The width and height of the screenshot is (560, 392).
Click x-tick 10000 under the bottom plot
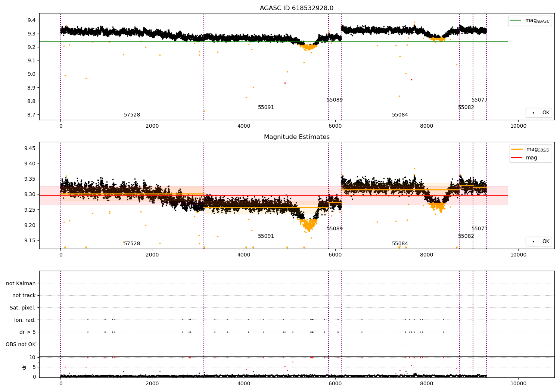(518, 384)
